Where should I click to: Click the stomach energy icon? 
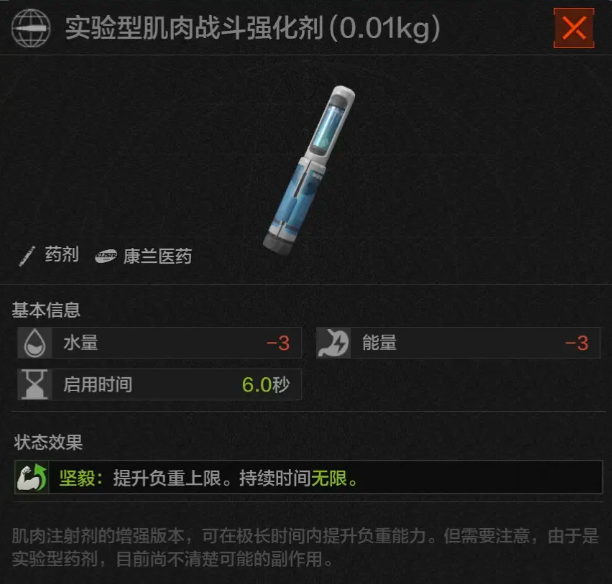tap(333, 343)
